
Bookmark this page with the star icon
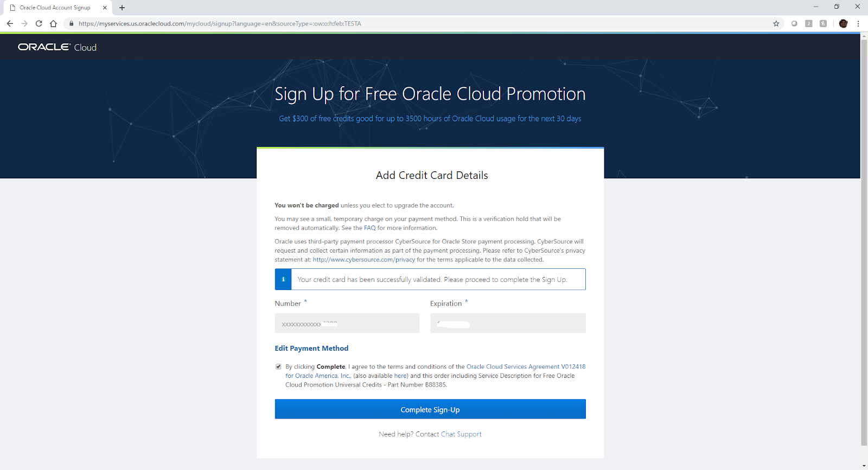tap(776, 23)
